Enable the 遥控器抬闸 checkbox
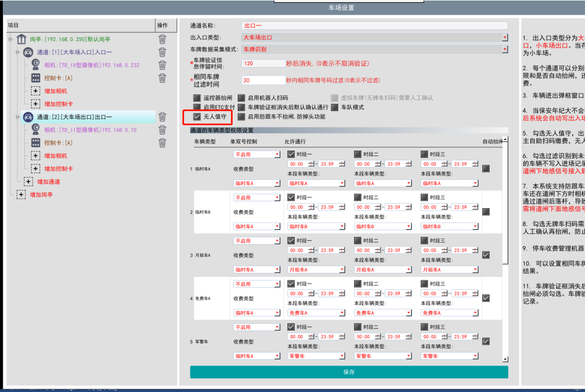This screenshot has height=392, width=585. coord(197,98)
